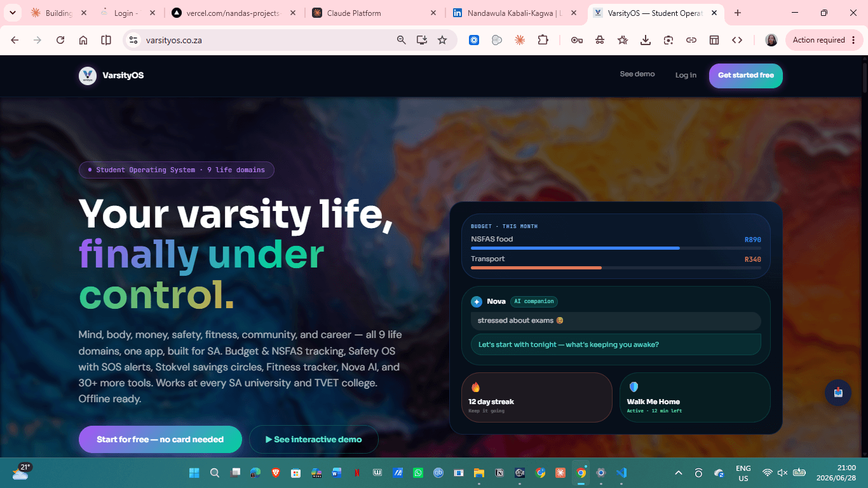Open Visual Studio Code from the taskbar
This screenshot has height=488, width=868.
(621, 473)
